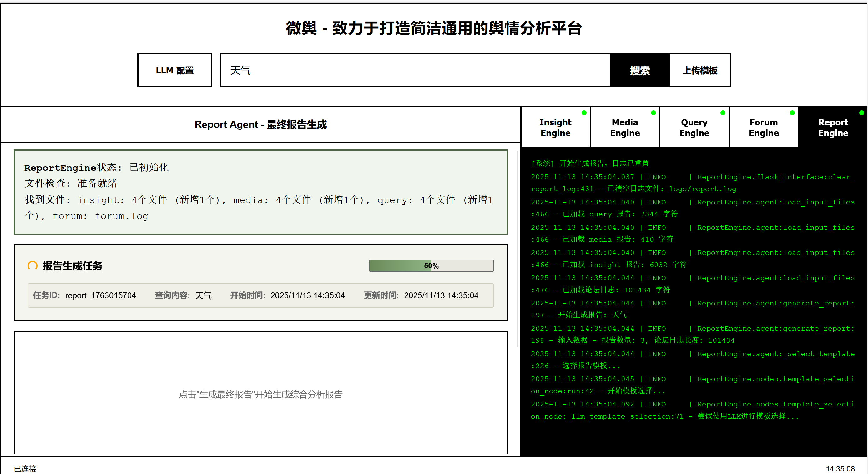Focus the search field containing 天气
The width and height of the screenshot is (868, 474).
tap(415, 70)
